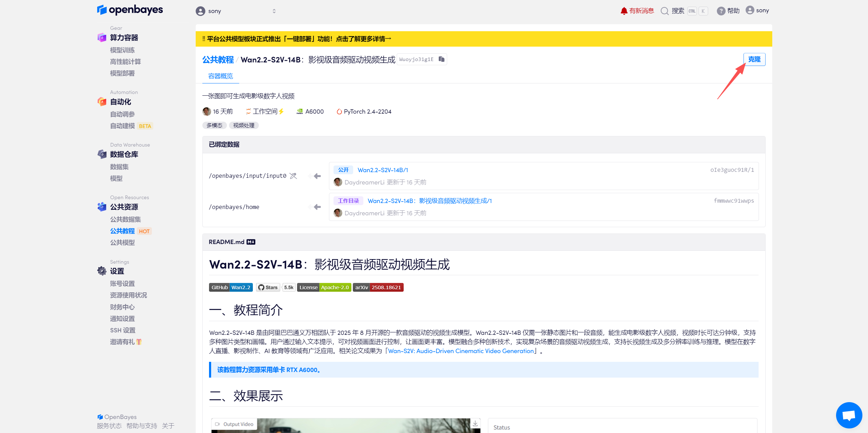Open 财务中心 in sidebar
This screenshot has height=433, width=868.
(x=122, y=307)
